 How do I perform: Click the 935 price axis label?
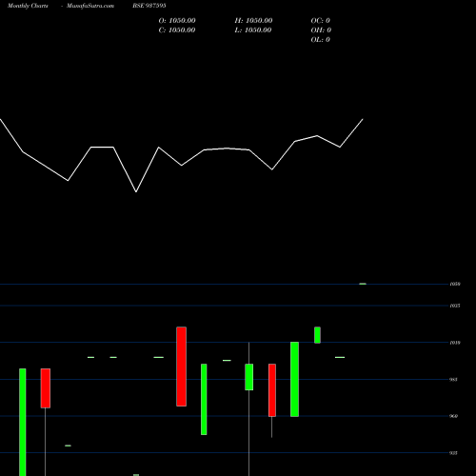click(x=454, y=453)
